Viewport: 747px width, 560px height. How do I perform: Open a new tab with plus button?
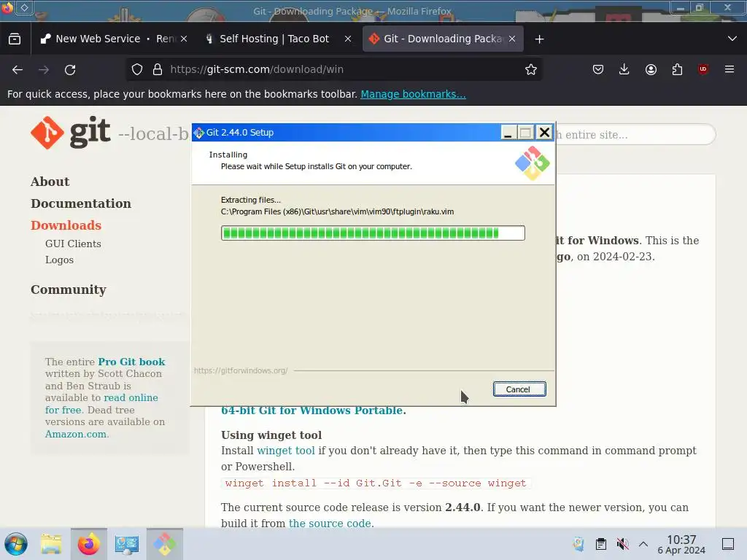(x=539, y=39)
